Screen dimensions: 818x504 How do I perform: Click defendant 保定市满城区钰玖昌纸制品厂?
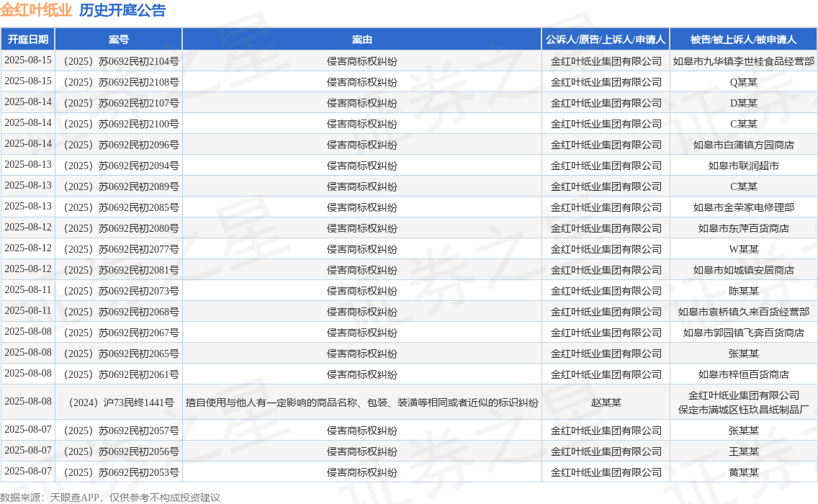pos(743,410)
